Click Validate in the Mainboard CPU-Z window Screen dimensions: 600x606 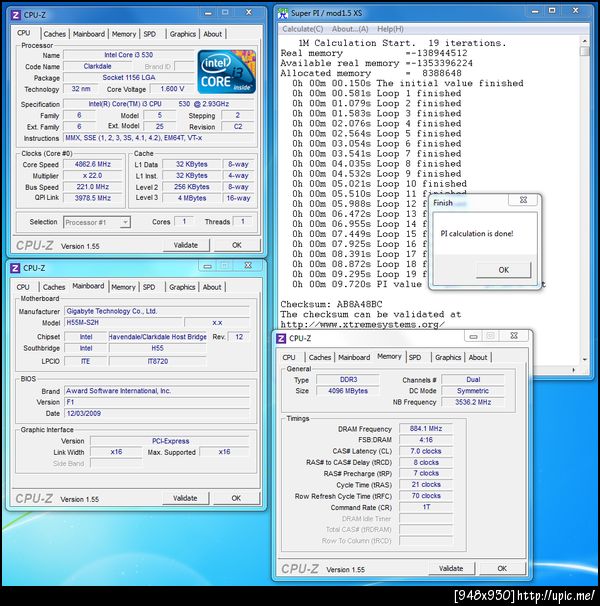[x=185, y=498]
